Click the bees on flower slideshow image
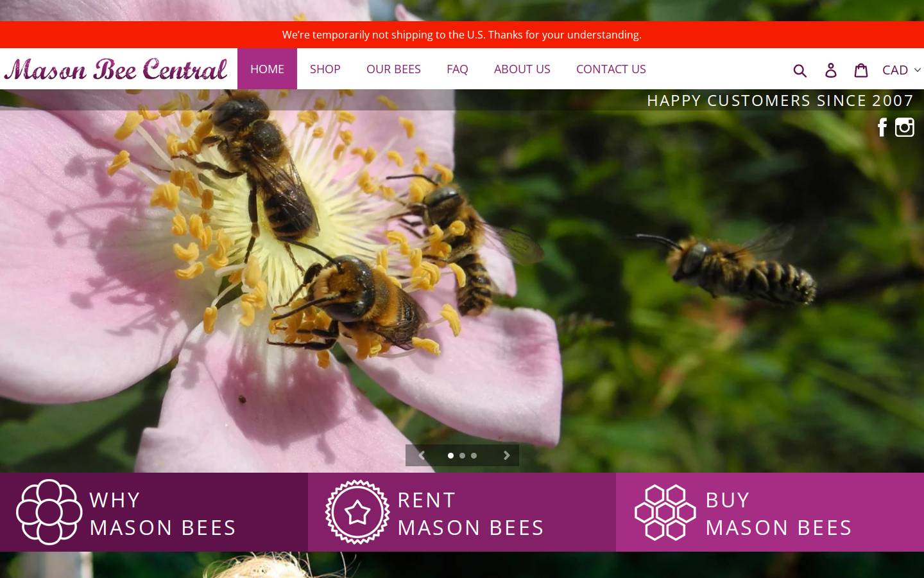Screen dimensions: 924x578 coord(462,281)
